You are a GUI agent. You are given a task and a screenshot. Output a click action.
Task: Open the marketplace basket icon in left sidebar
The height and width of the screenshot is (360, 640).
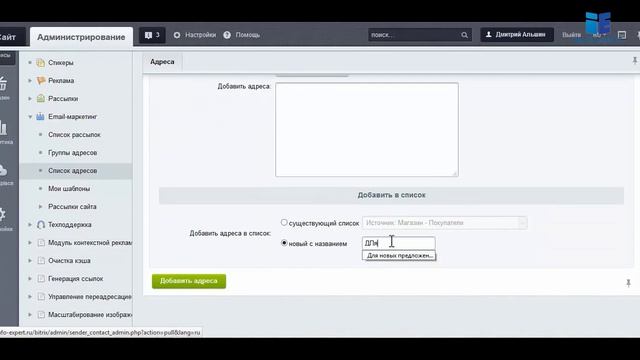click(3, 84)
